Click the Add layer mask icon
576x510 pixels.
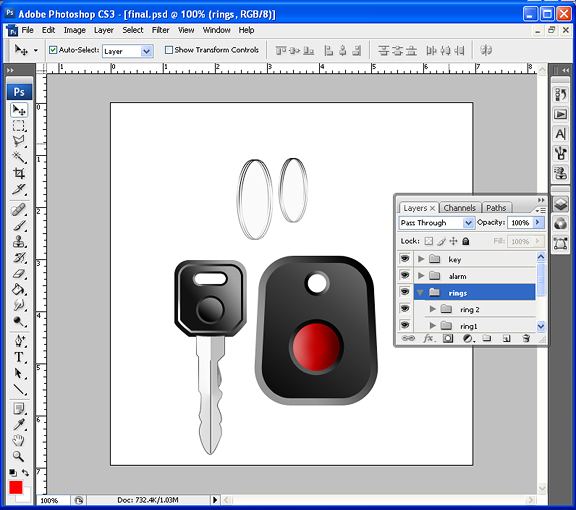pos(448,338)
